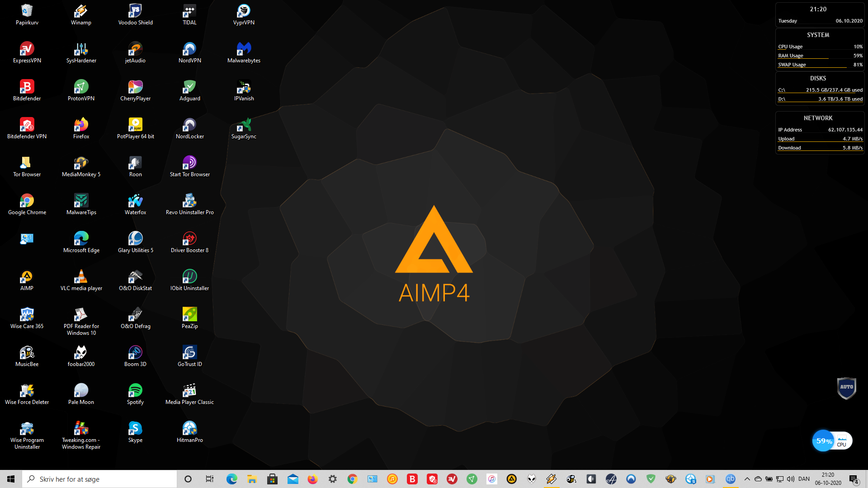868x488 pixels.
Task: Open the foobar2000 desktop shortcut
Action: (81, 352)
